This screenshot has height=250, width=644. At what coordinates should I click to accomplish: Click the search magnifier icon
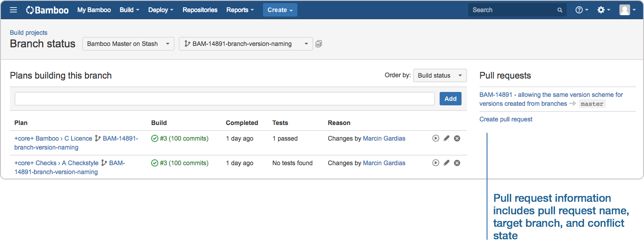click(560, 10)
